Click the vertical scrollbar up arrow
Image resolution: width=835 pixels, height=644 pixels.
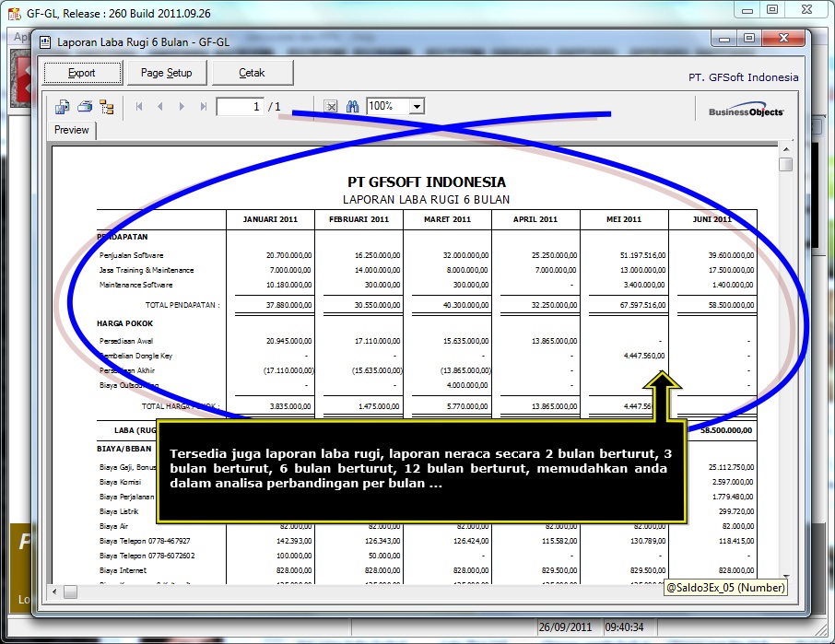click(x=786, y=149)
